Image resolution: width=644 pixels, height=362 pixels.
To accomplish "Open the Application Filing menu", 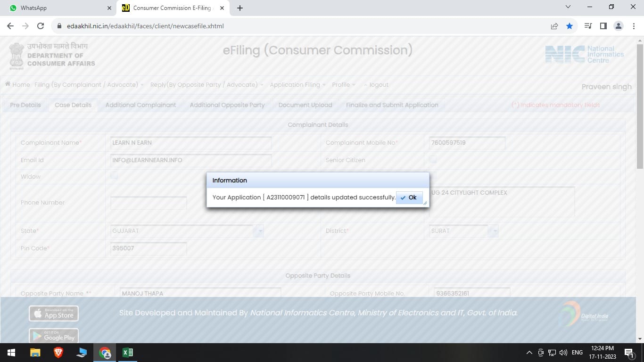I will 297,85.
